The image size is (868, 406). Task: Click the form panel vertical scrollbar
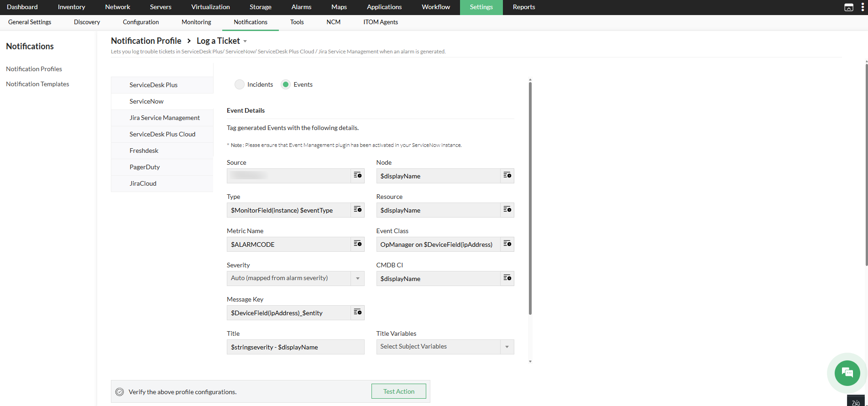coord(530,198)
